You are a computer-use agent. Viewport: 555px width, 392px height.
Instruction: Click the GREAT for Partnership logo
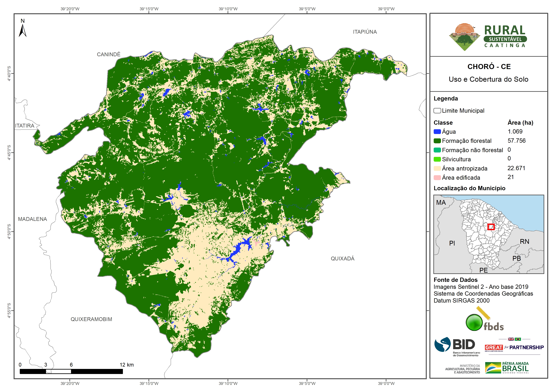pyautogui.click(x=514, y=347)
